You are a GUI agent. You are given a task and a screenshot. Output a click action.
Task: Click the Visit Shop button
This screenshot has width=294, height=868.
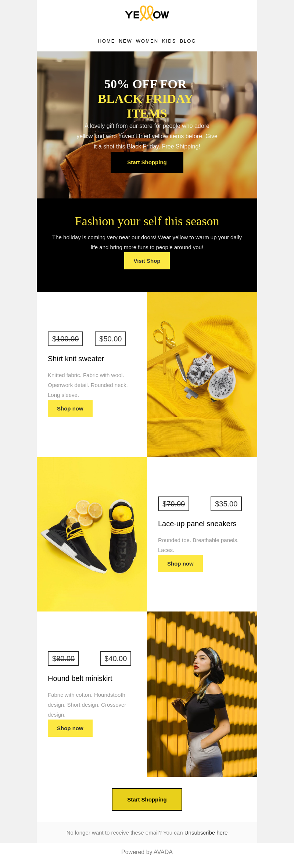(147, 261)
